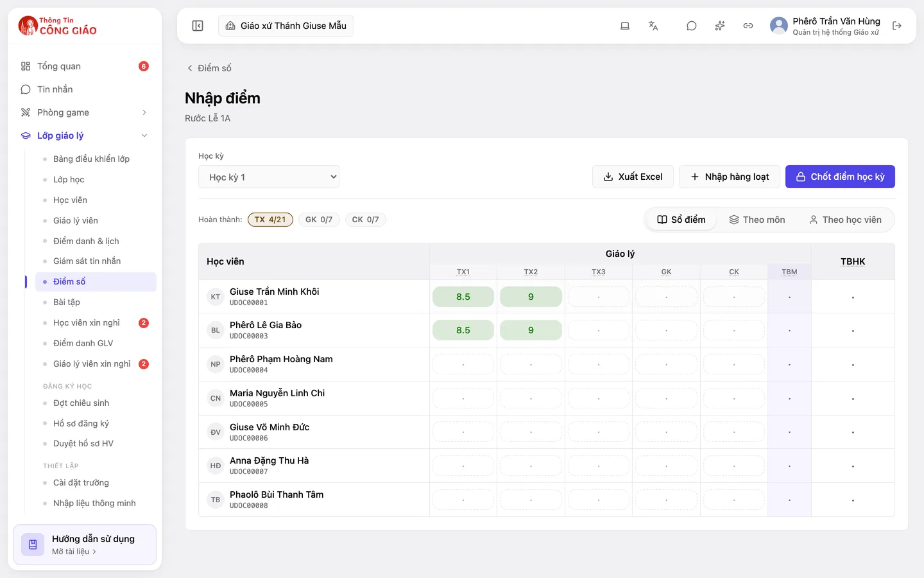Viewport: 924px width, 578px height.
Task: Click the logout icon beside user name
Action: pos(897,26)
